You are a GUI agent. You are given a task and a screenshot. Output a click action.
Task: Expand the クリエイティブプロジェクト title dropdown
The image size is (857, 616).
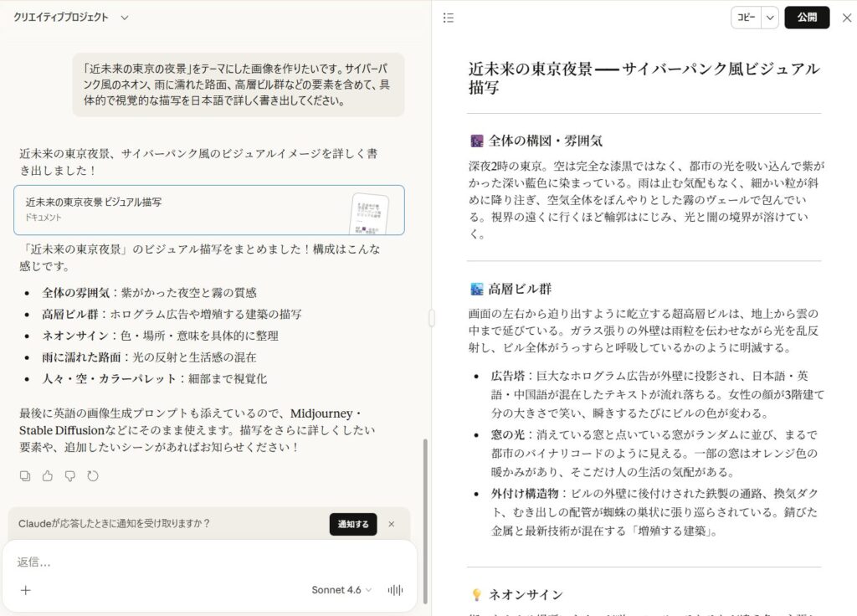coord(125,18)
